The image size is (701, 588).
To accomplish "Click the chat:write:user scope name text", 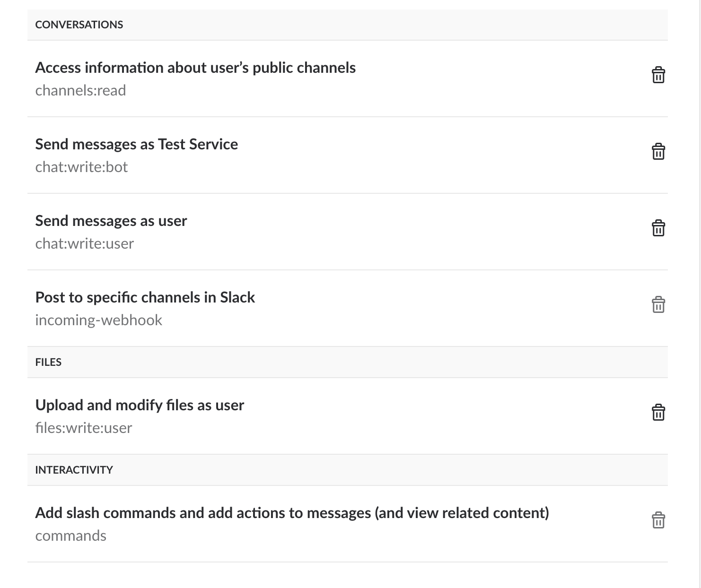I will (84, 243).
